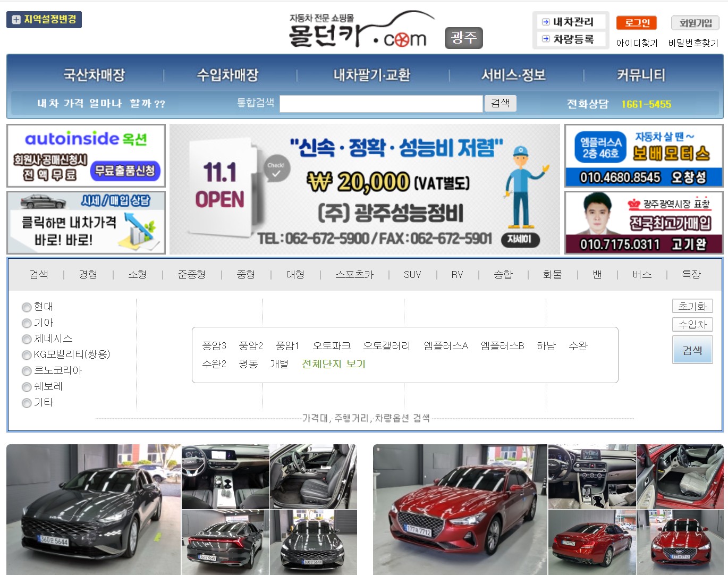Select the 제네시스 radio button
Viewport: 728px width, 575px height.
(27, 339)
